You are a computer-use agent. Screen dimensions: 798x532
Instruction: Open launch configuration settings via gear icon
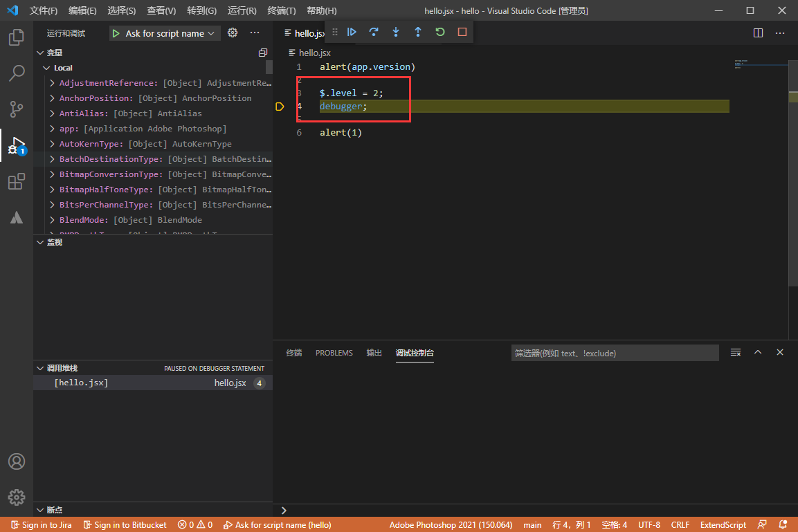click(233, 33)
